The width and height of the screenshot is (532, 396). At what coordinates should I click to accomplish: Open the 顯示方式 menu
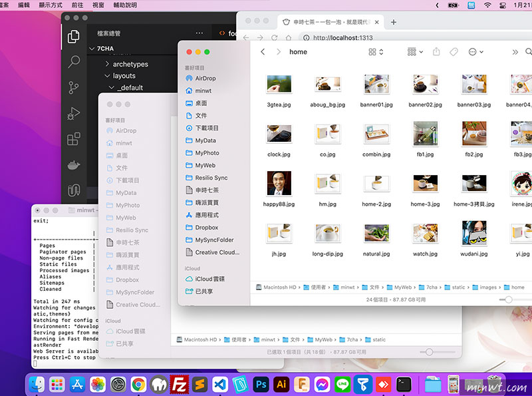tap(51, 5)
